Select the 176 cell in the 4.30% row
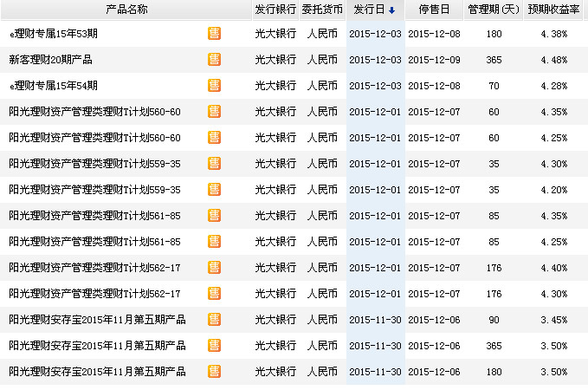The height and width of the screenshot is (390, 588). (x=494, y=294)
